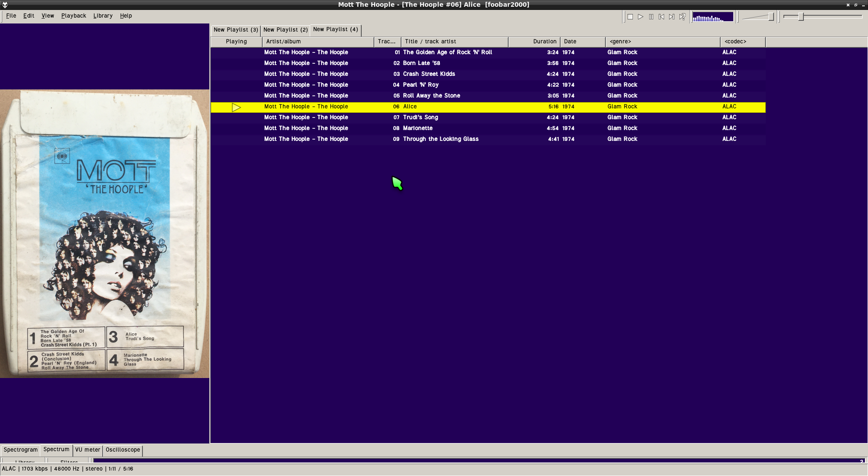Adjust the volume slider handle
This screenshot has height=476, width=868.
click(771, 17)
